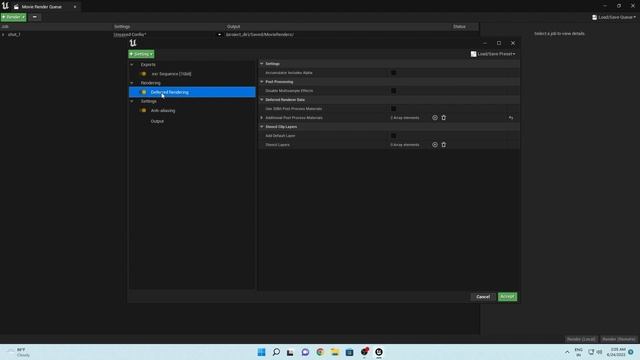Collapse the Stencil Clip Layers section
640x360 pixels.
(262, 127)
